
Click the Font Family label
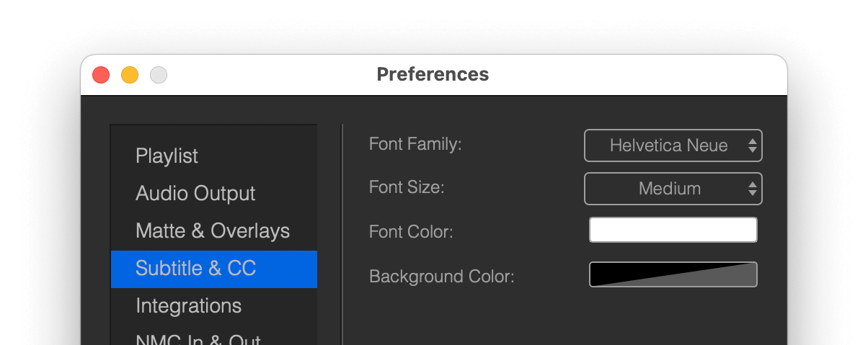415,144
